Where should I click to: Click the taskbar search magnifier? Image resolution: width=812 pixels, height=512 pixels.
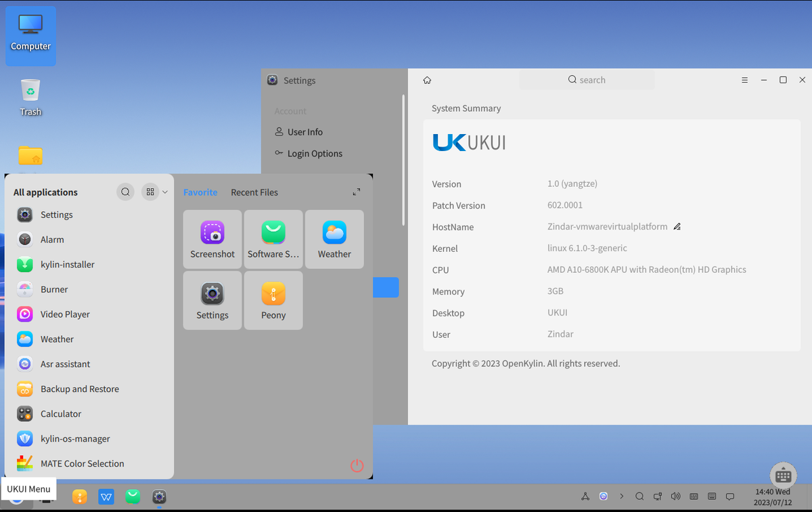[639, 496]
